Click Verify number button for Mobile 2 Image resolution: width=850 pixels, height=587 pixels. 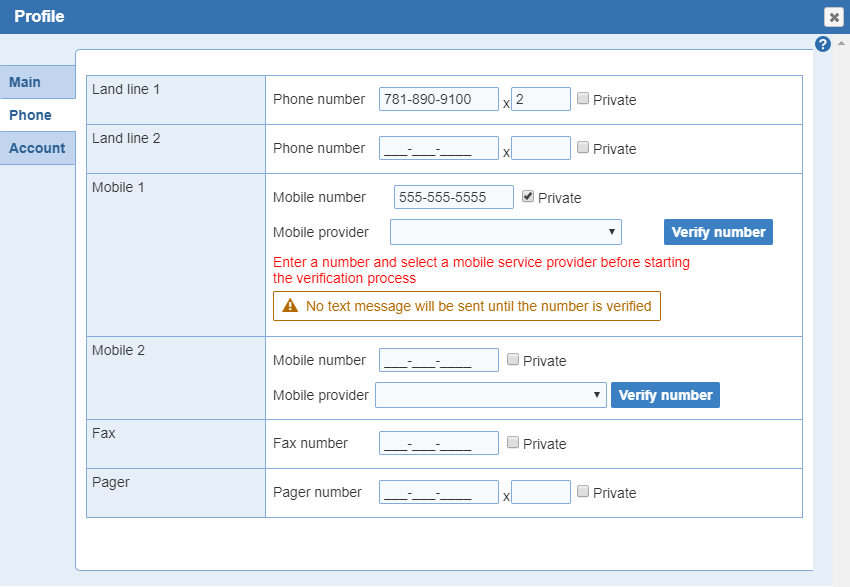[665, 395]
